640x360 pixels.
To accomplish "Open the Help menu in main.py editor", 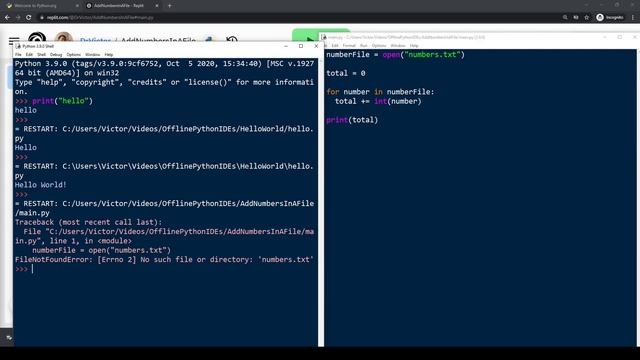I will (x=414, y=46).
